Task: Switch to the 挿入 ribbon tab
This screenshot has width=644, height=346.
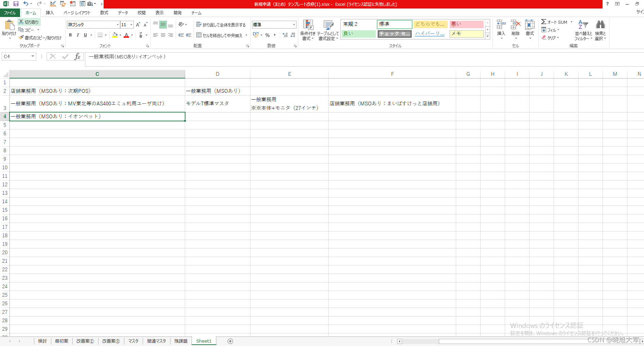Action: 50,13
